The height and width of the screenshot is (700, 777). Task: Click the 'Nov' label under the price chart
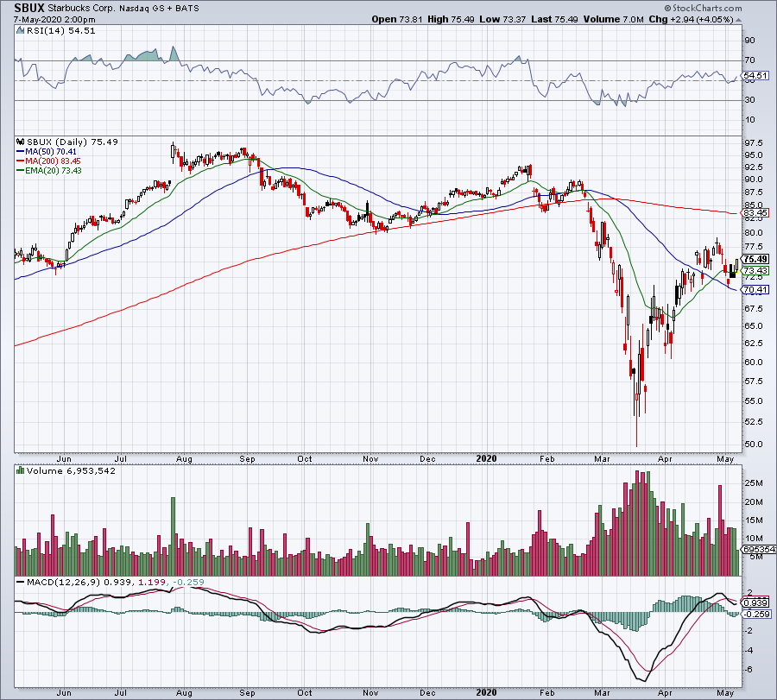370,458
